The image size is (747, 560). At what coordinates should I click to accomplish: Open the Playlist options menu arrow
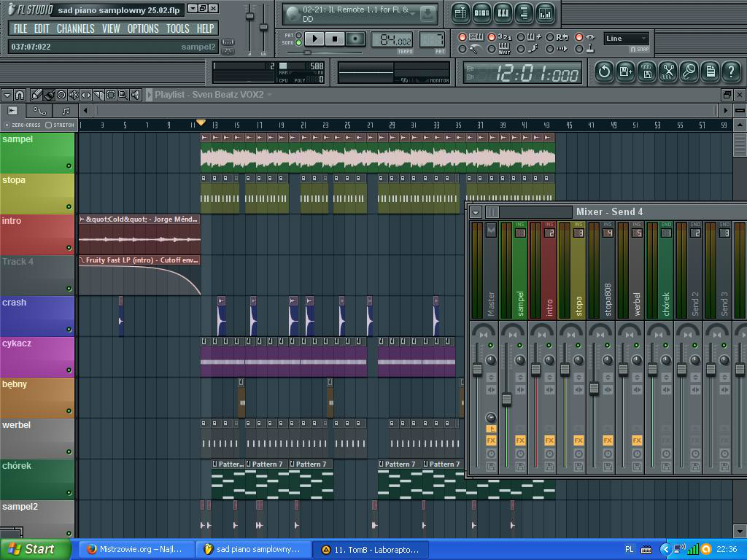click(7, 95)
